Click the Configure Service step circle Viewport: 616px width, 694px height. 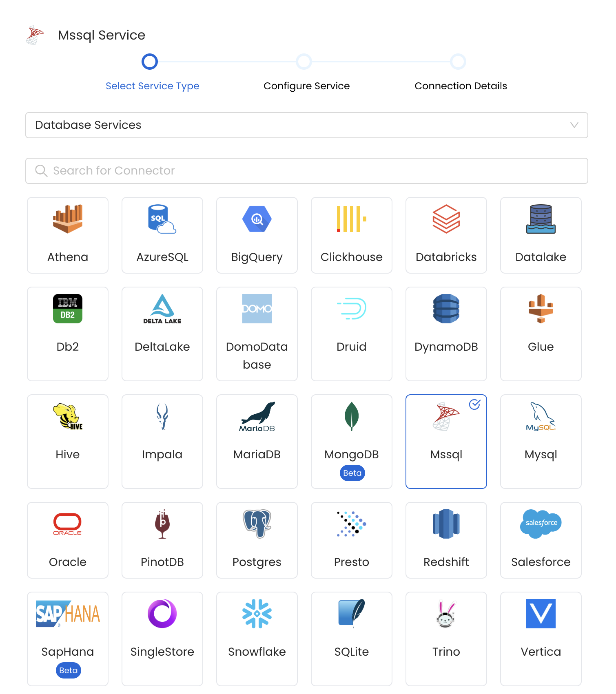[304, 62]
